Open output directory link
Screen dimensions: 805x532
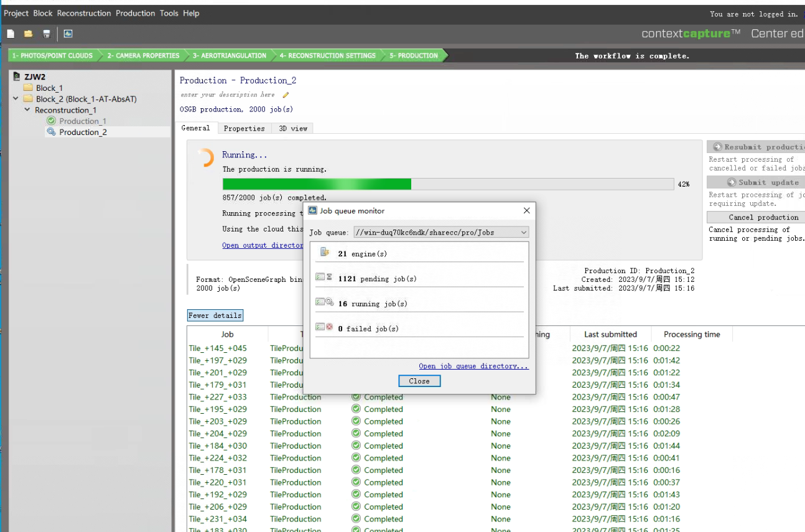263,245
